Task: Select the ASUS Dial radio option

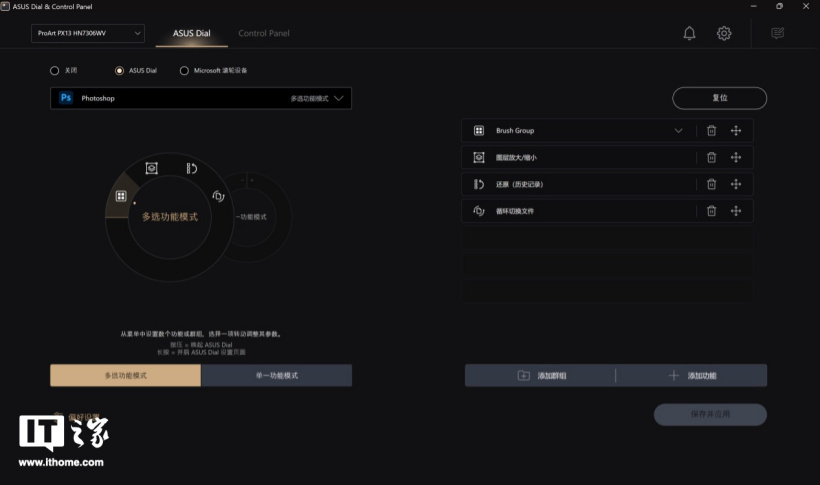Action: click(120, 71)
